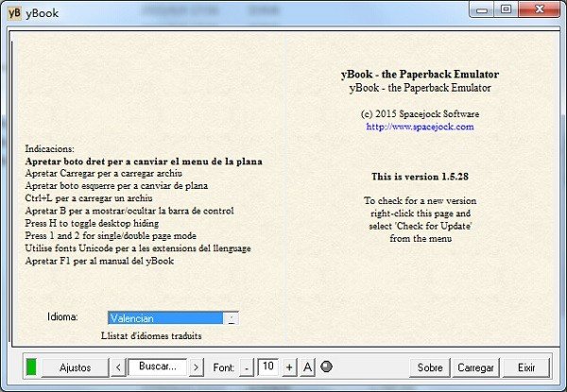
Task: Click 'Apretar boto esquerre per a canviar de plana'
Action: click(116, 186)
